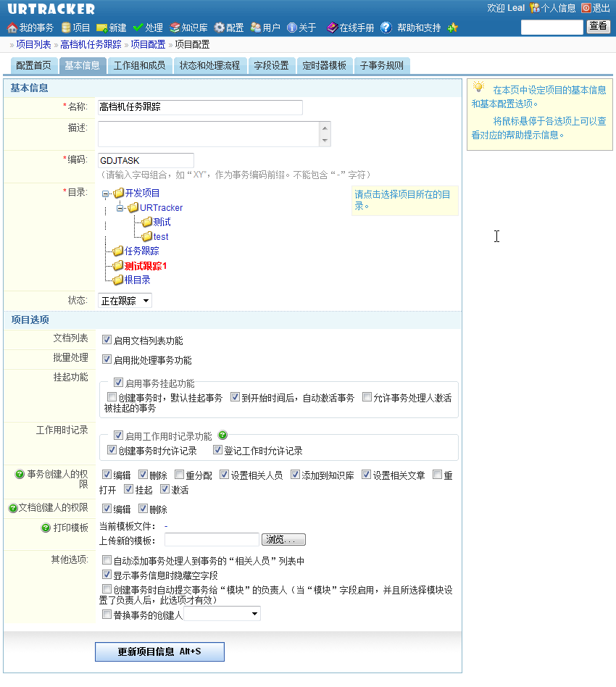Check 创建事务时，默认挂起事务 checkbox
Screen dimensions: 616x687
pyautogui.click(x=112, y=397)
